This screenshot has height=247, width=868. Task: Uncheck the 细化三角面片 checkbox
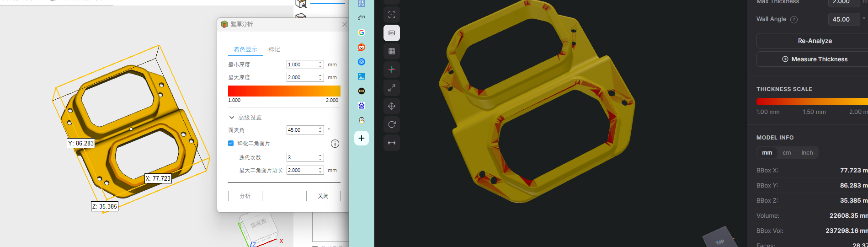[231, 143]
